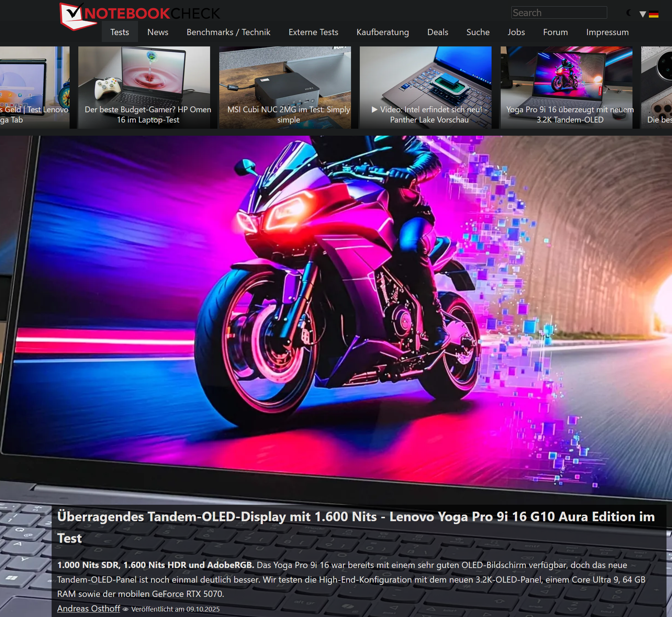The image size is (672, 617).
Task: Open the Test Lenovo Yoga Tab teaser
Action: click(35, 87)
